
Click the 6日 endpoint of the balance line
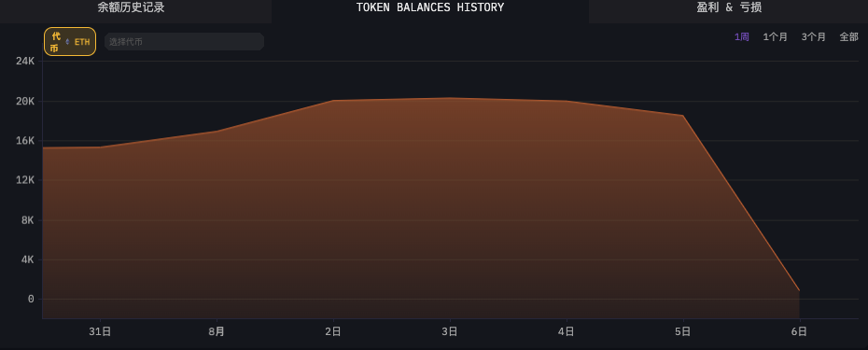(x=799, y=290)
